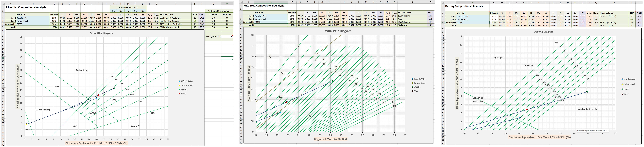The width and height of the screenshot is (644, 147).
Task: Select the 'No' cell above Ti in Schaeffler sheet
Action: tap(113, 11)
